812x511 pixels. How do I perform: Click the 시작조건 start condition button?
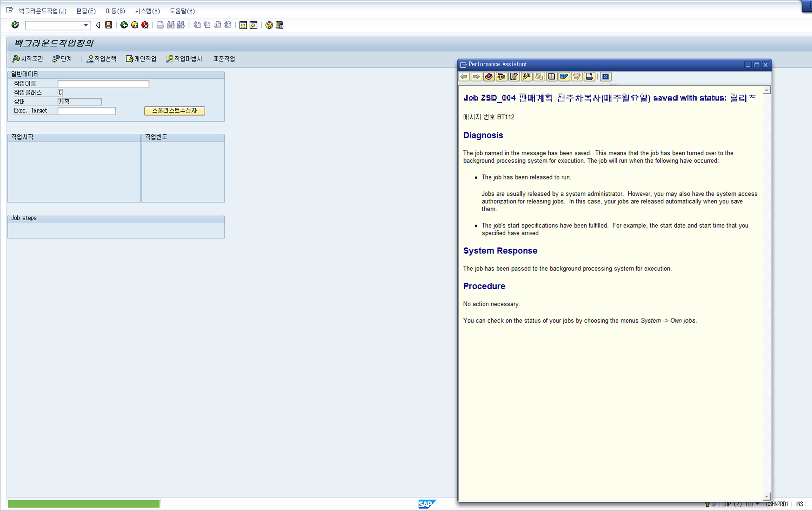(x=28, y=59)
